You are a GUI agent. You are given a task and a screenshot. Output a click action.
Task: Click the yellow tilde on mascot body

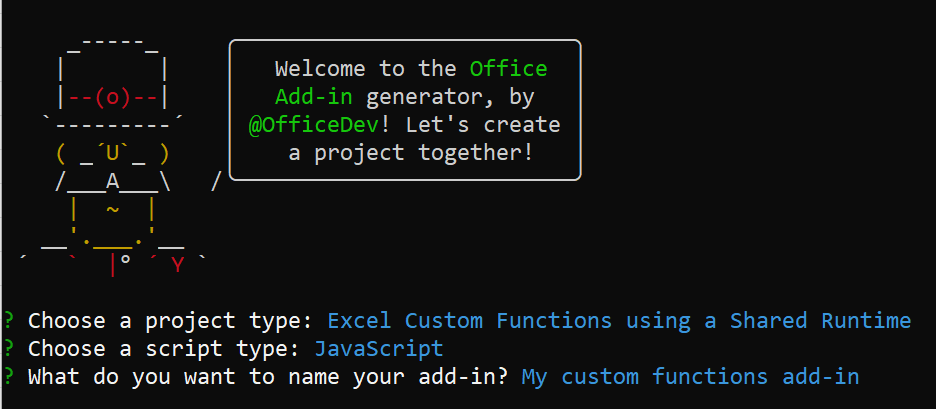tap(113, 210)
